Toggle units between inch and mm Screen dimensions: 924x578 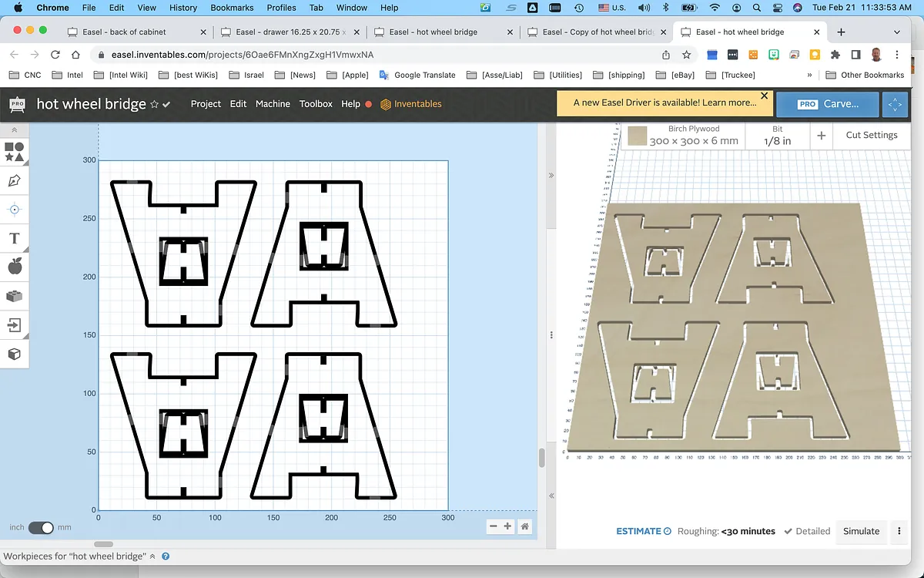pos(41,528)
